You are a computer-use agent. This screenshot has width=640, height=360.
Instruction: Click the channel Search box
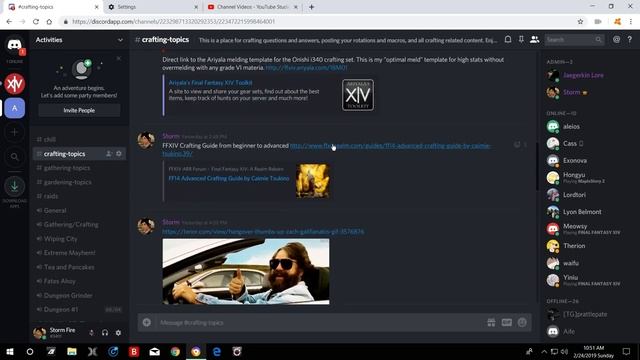click(x=574, y=40)
